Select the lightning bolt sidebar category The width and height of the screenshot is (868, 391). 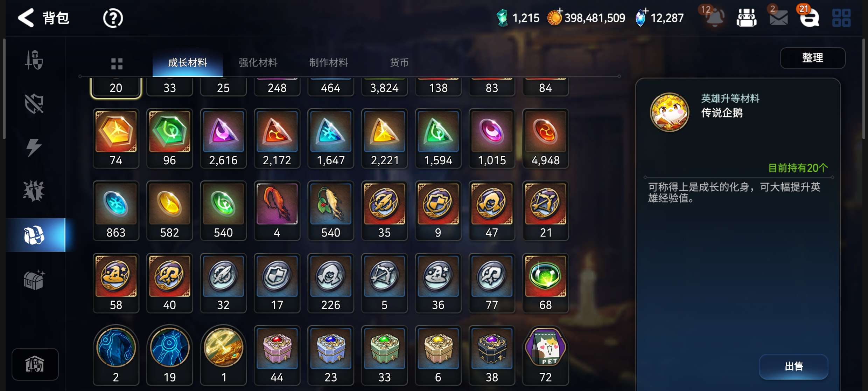point(34,147)
